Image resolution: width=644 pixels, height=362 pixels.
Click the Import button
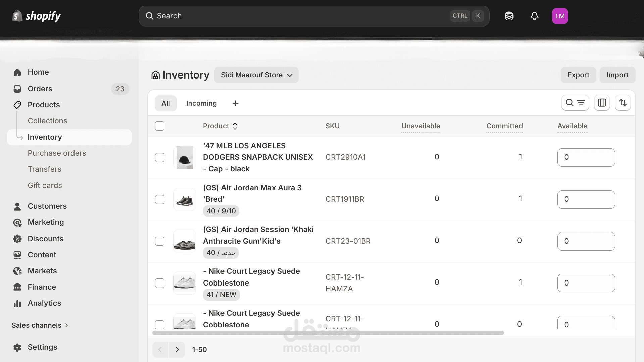(x=617, y=75)
